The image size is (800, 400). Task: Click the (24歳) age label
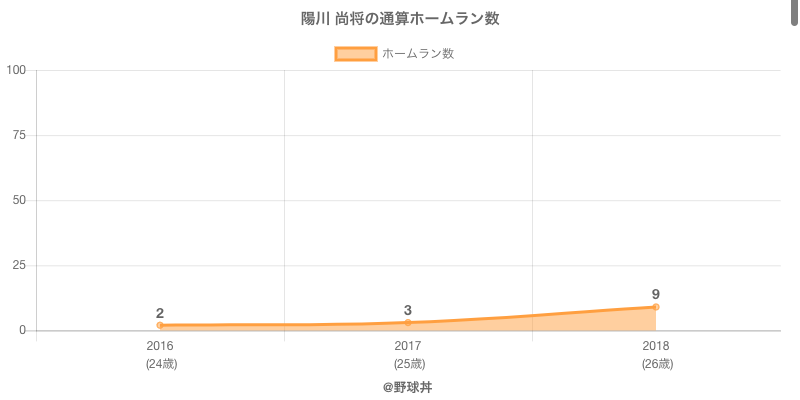[x=160, y=364]
